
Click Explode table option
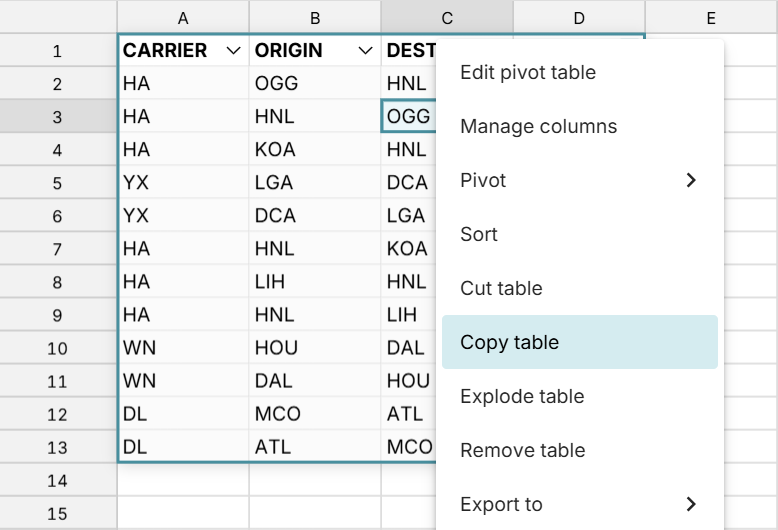pyautogui.click(x=522, y=397)
